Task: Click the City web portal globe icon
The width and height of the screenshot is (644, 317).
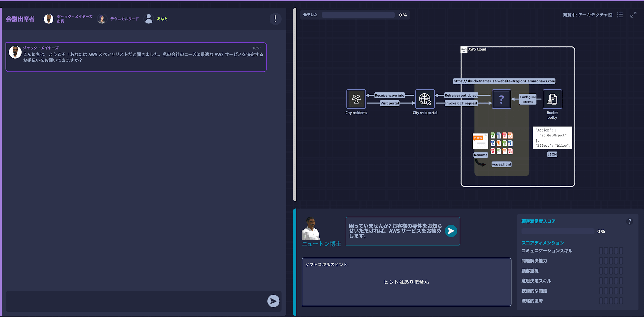Action: [425, 99]
